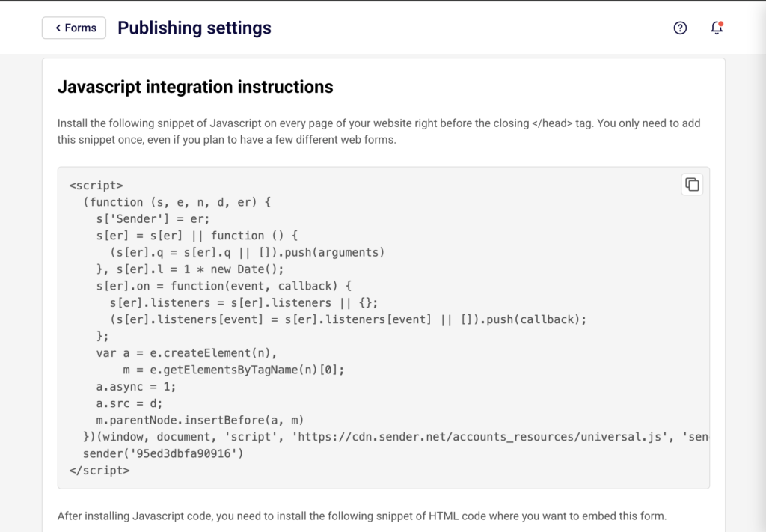This screenshot has height=532, width=766.
Task: Click the Javascript integration instructions heading
Action: coord(195,87)
